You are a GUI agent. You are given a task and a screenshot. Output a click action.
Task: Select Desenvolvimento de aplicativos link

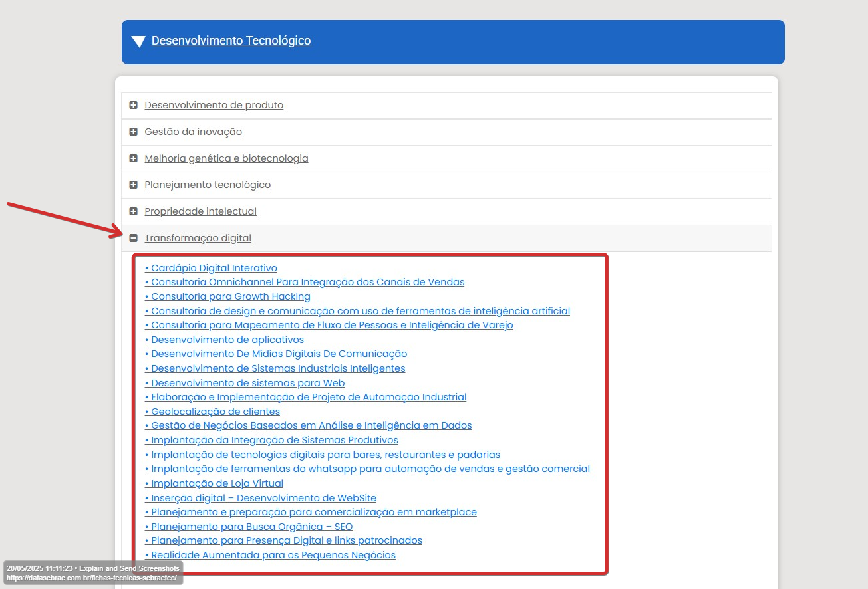click(x=224, y=340)
